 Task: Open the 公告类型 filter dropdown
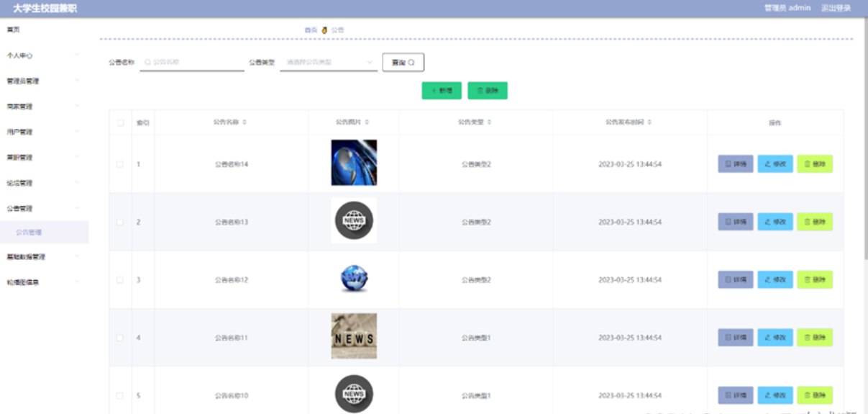coord(329,62)
